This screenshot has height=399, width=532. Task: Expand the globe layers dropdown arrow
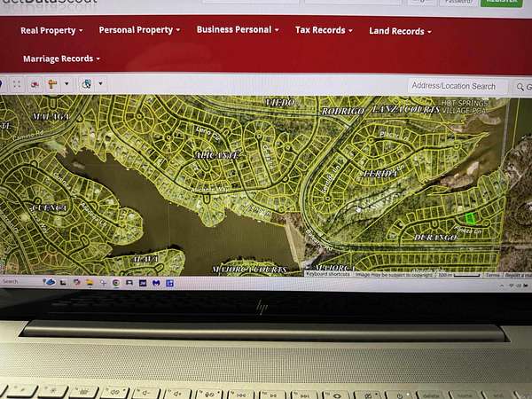pyautogui.click(x=100, y=83)
